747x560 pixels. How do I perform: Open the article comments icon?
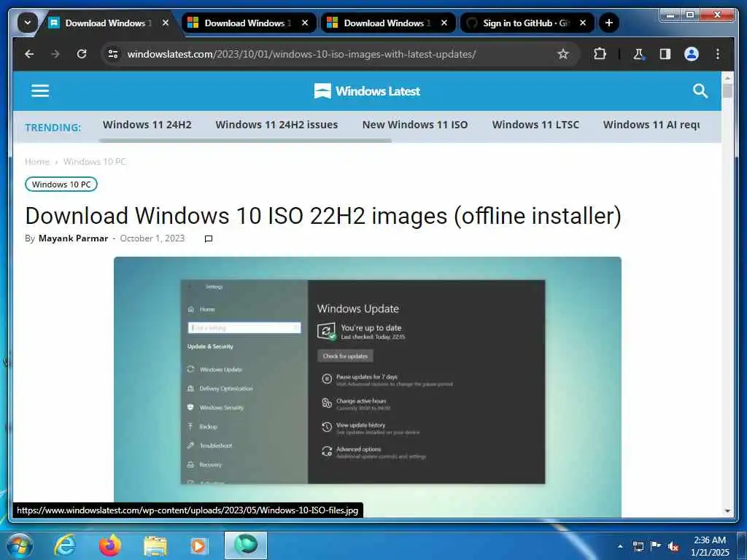[x=208, y=238]
